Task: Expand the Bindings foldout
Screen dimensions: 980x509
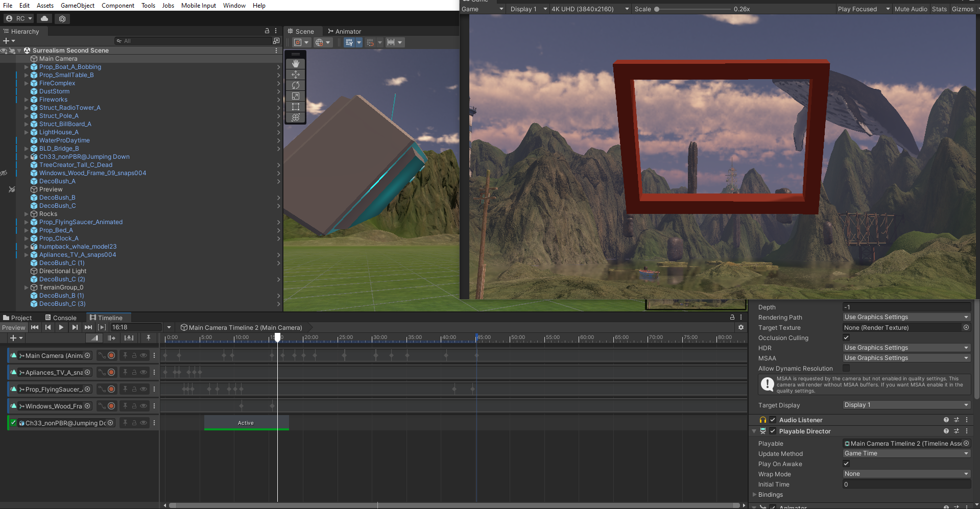Action: [x=755, y=494]
